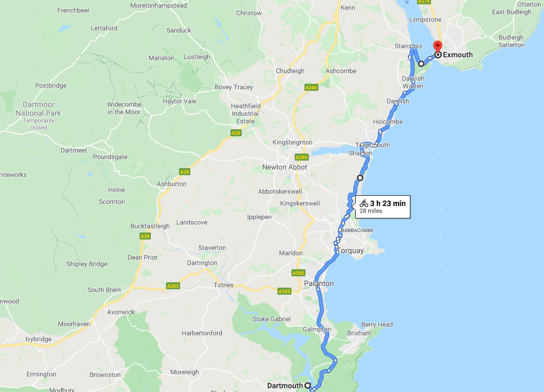Image resolution: width=544 pixels, height=392 pixels.
Task: Click the Dartmoor National Park label
Action: 38,109
